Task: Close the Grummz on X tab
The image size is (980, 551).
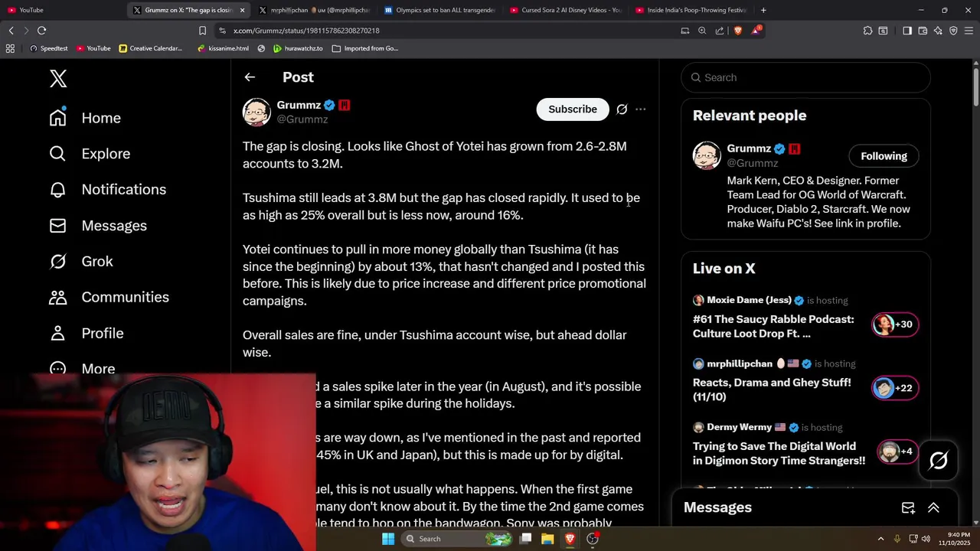Action: [243, 10]
